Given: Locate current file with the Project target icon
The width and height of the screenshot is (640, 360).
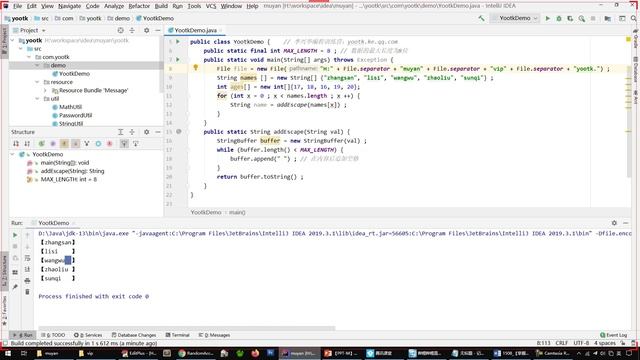Looking at the screenshot, I should point(120,30).
